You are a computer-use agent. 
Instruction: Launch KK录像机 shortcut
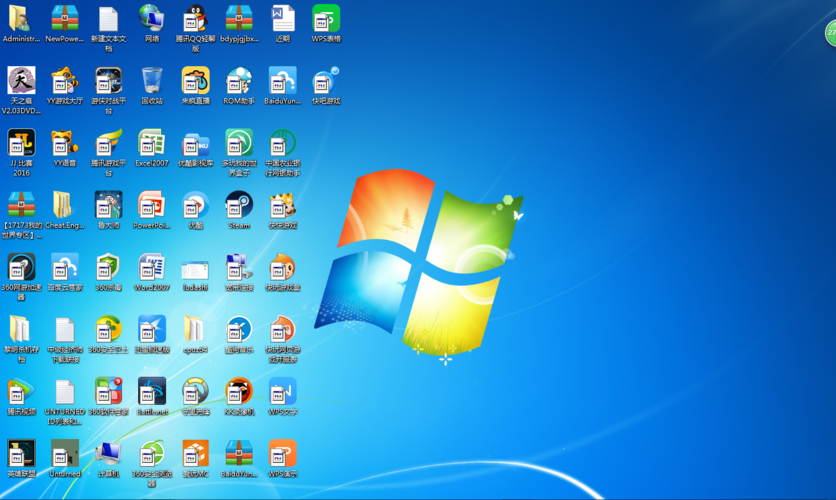click(x=239, y=391)
